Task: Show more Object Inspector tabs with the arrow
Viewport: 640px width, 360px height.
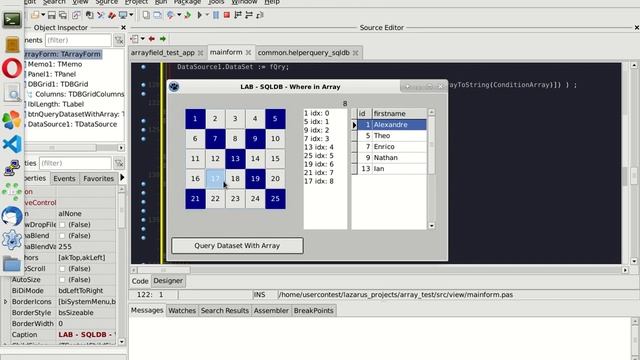Action: [x=122, y=178]
